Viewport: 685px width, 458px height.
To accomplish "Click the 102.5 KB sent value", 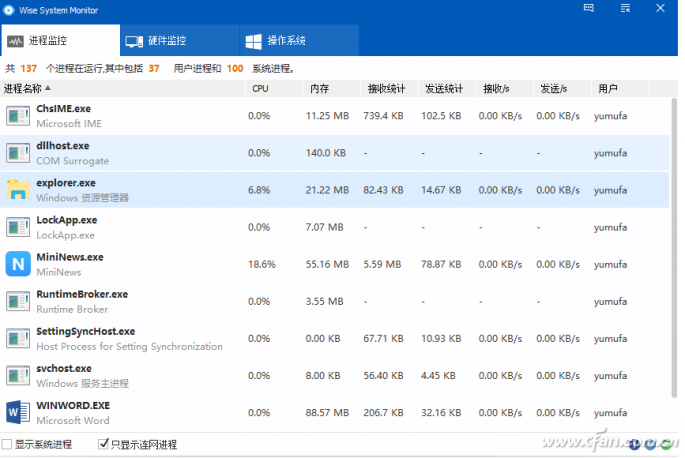I will tap(441, 116).
